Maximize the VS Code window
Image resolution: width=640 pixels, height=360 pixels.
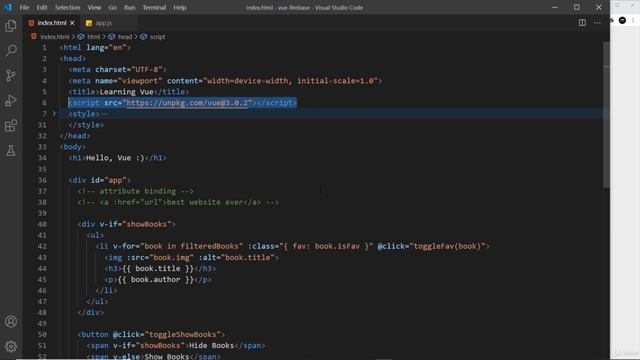[x=577, y=7]
